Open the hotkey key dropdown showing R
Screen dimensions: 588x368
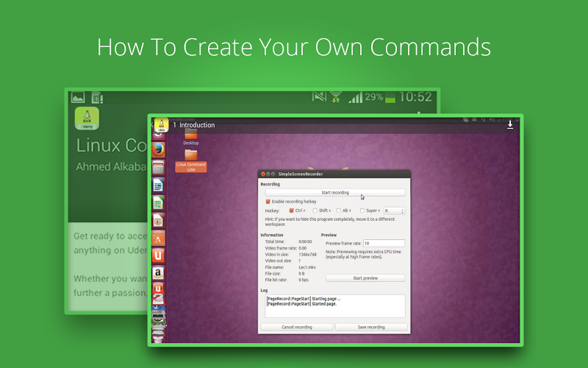[394, 210]
